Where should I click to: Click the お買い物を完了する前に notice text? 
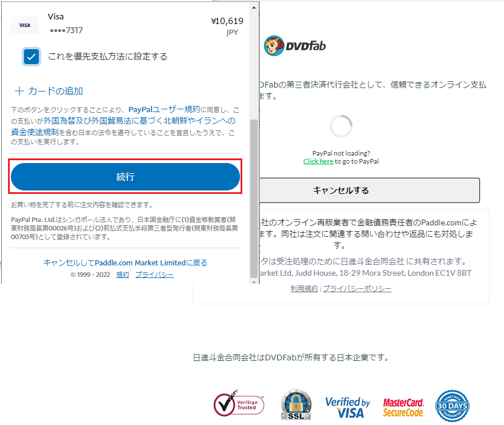pyautogui.click(x=82, y=205)
